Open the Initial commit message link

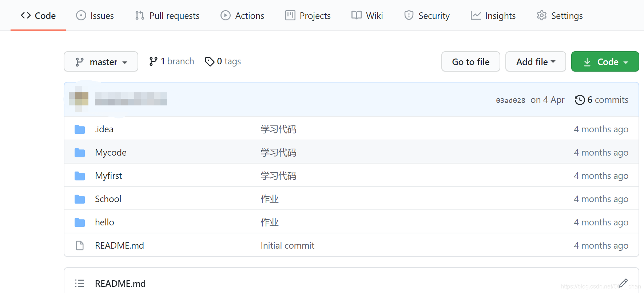(287, 245)
